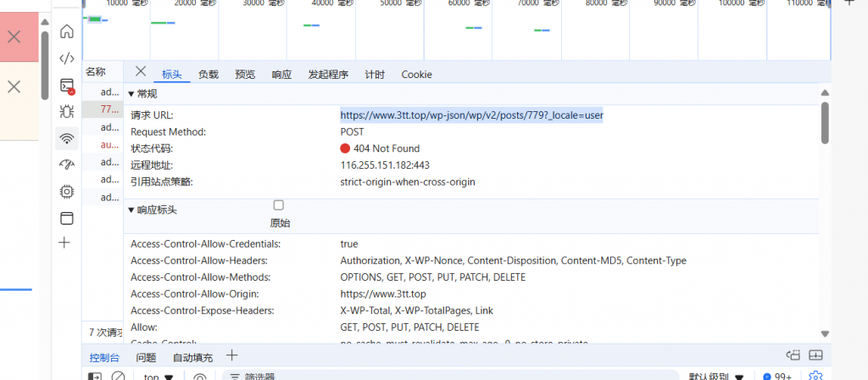
Task: Switch to the 响应 response tab
Action: click(x=281, y=75)
